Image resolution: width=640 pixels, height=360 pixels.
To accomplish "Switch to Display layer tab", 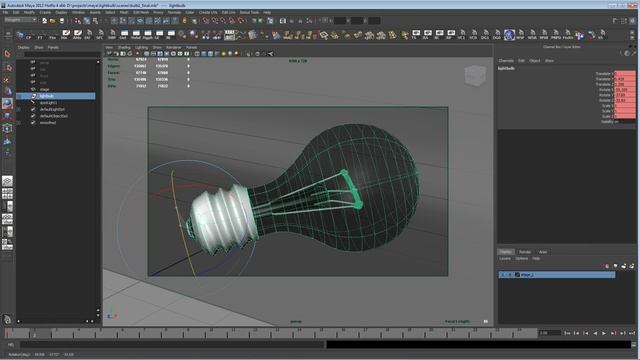I will tap(506, 252).
